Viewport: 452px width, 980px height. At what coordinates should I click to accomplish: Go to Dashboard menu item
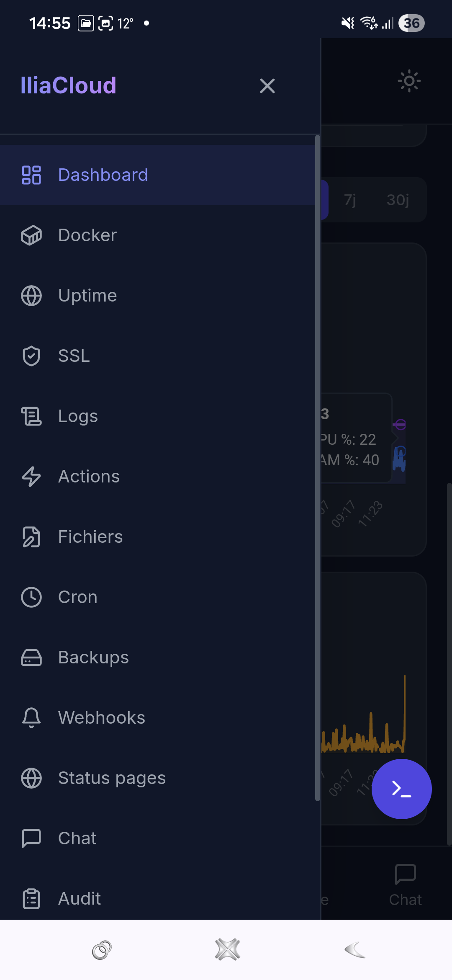tap(157, 175)
